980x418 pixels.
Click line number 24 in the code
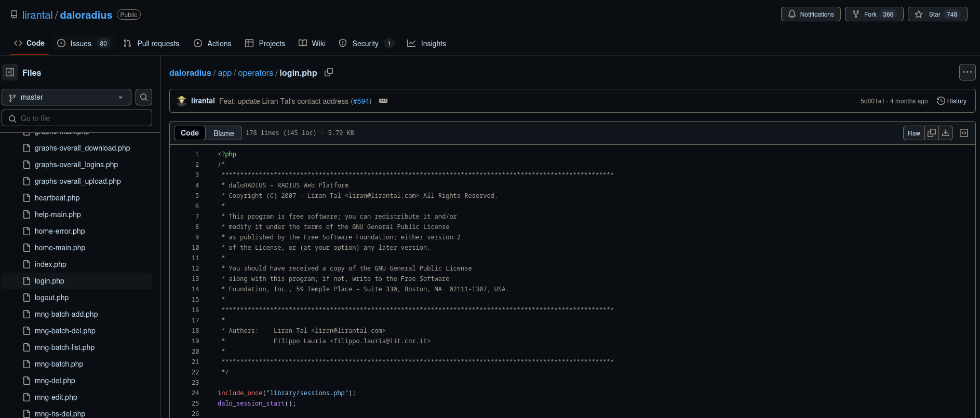pyautogui.click(x=195, y=393)
